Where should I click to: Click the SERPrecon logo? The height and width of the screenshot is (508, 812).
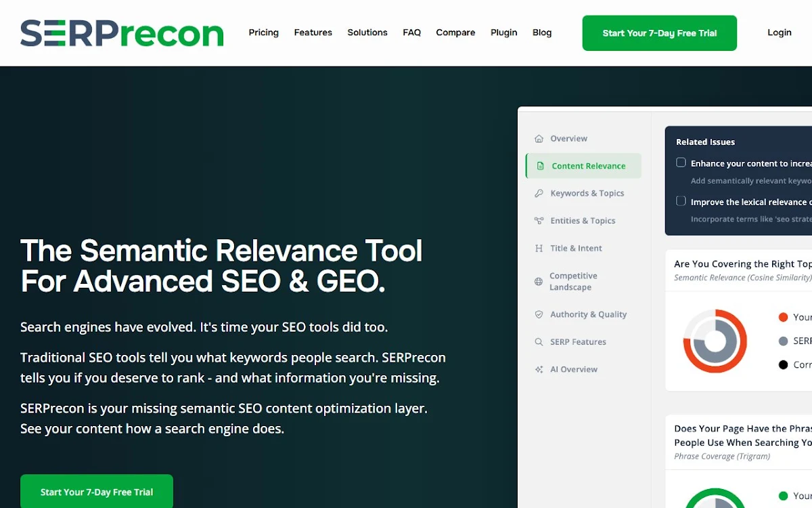click(122, 33)
